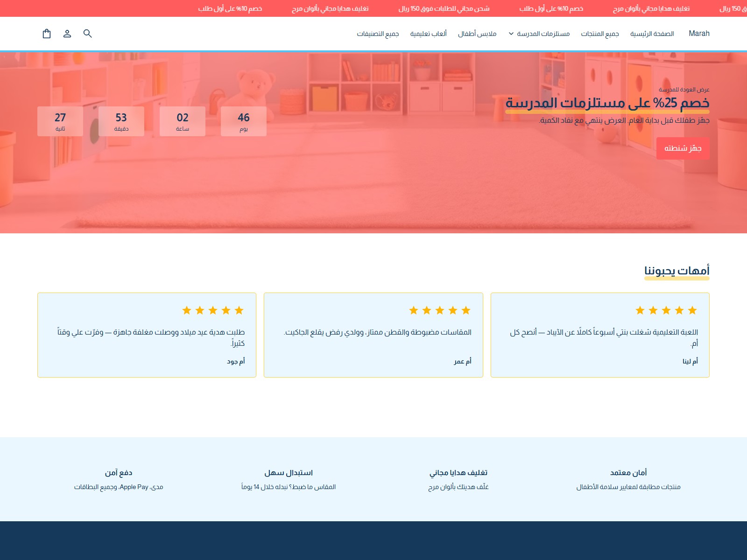Click the section heading أمهات يحبوننا
The image size is (747, 560).
pos(677,271)
